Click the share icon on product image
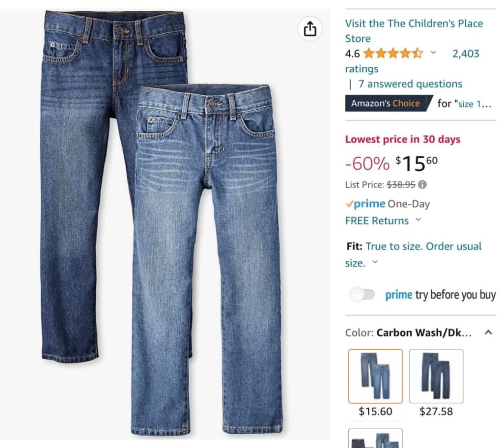 309,29
